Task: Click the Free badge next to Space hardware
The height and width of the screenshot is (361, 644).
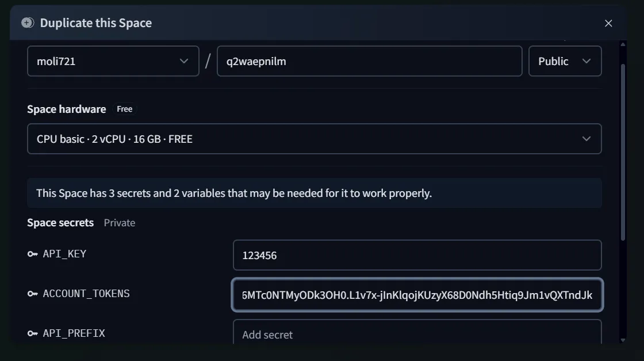Action: point(124,109)
